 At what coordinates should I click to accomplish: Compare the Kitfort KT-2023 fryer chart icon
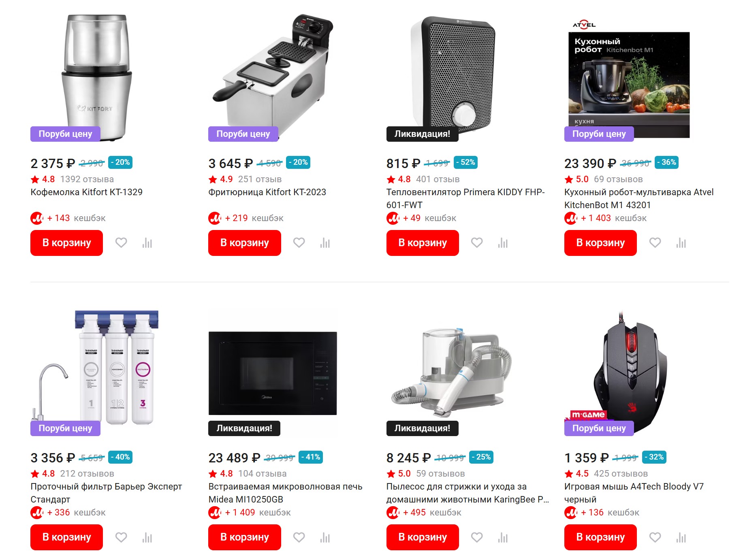click(x=325, y=243)
